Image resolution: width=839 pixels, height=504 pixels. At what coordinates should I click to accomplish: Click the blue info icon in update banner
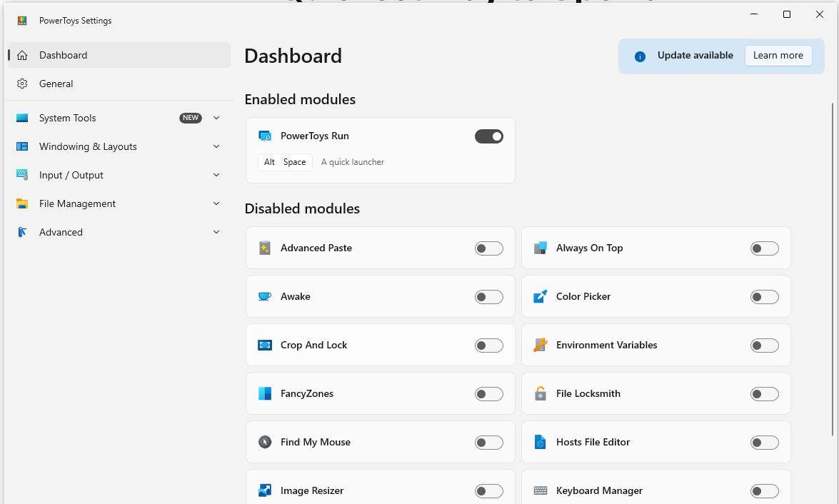coord(640,56)
